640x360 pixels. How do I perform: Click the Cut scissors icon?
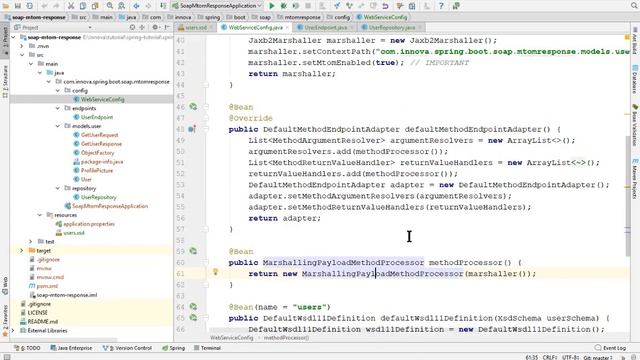[71, 6]
